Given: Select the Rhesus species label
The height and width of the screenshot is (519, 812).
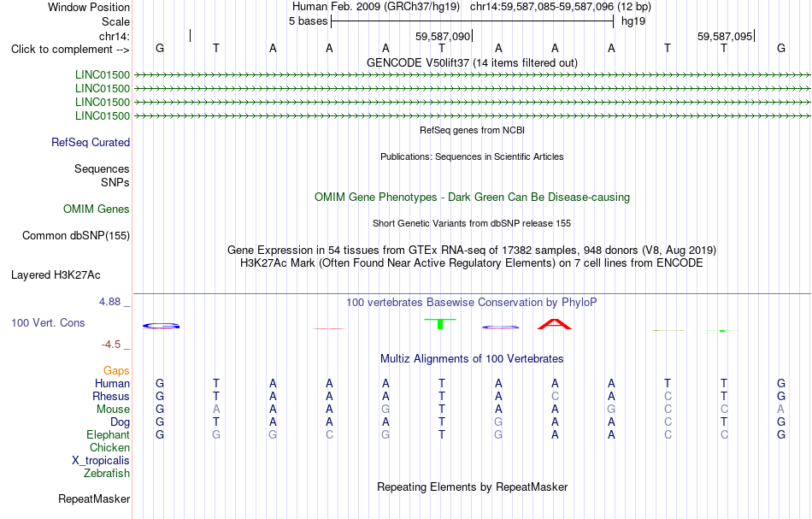Looking at the screenshot, I should [111, 396].
